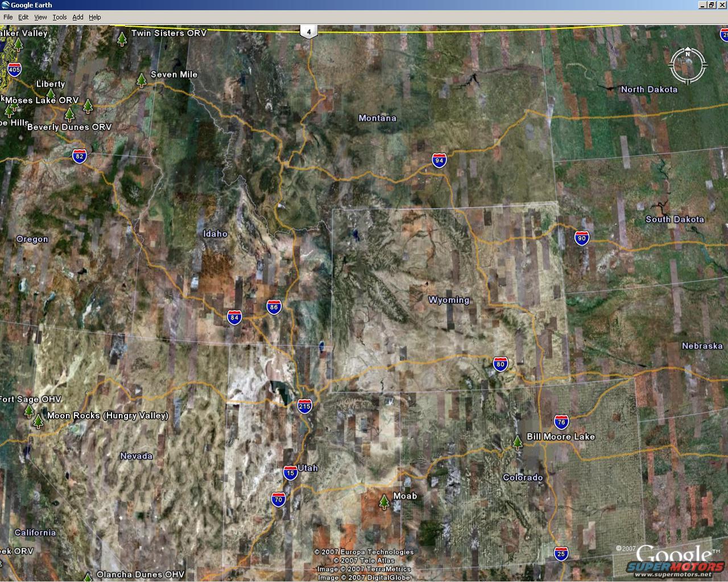The height and width of the screenshot is (582, 728).
Task: Open the Add menu
Action: coord(78,17)
